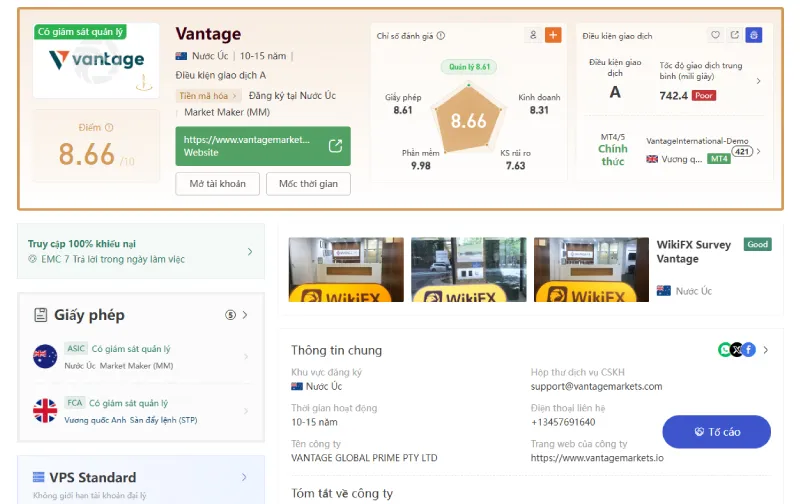Click the ASIC regulator tag
The width and height of the screenshot is (800, 504).
tap(76, 348)
